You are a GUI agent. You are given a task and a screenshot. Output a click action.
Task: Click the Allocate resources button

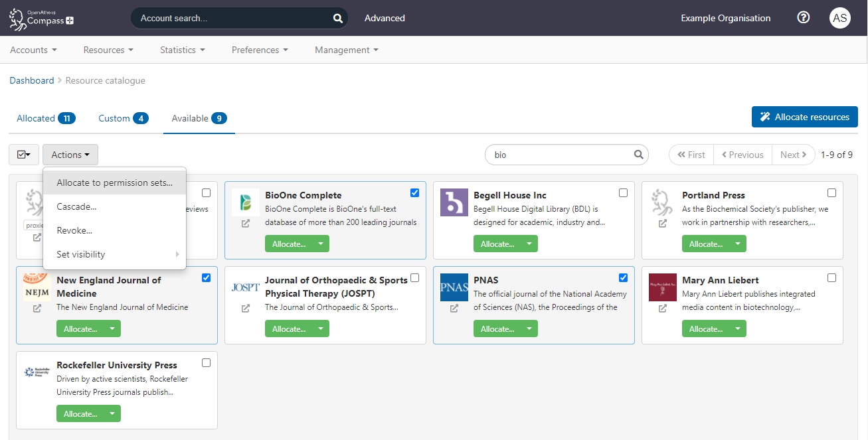pyautogui.click(x=804, y=116)
